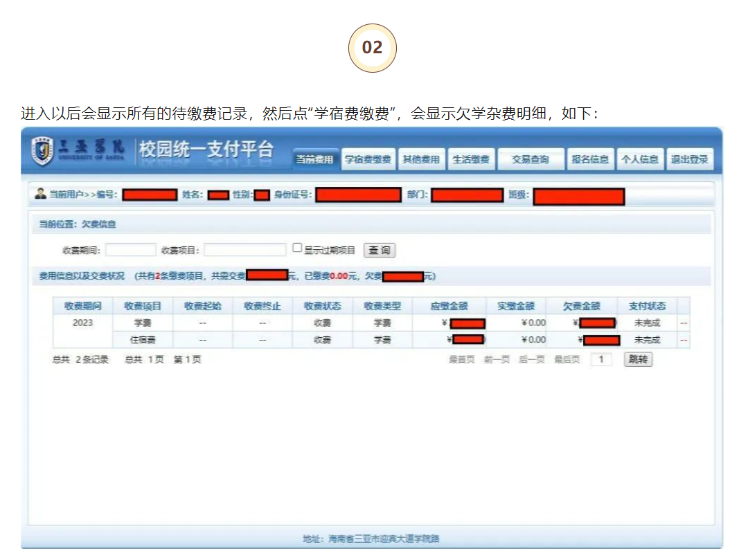Viewport: 741px width, 560px height.
Task: Open the 当前费用 tab
Action: click(x=315, y=159)
